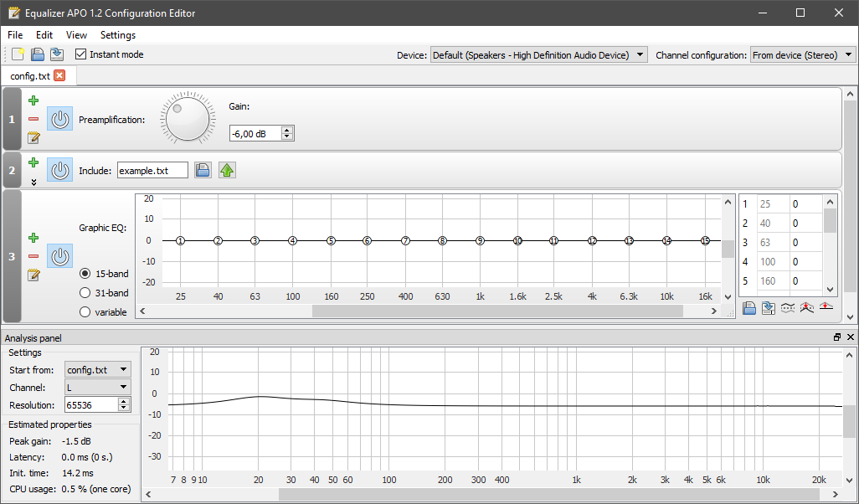Click Graphic EQ band point 5 at 160 Hz

point(331,240)
